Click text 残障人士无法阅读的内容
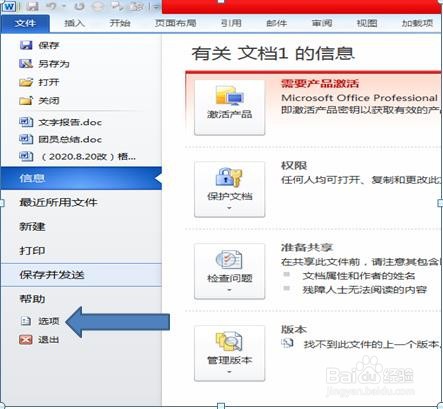The height and width of the screenshot is (409, 443). point(365,290)
